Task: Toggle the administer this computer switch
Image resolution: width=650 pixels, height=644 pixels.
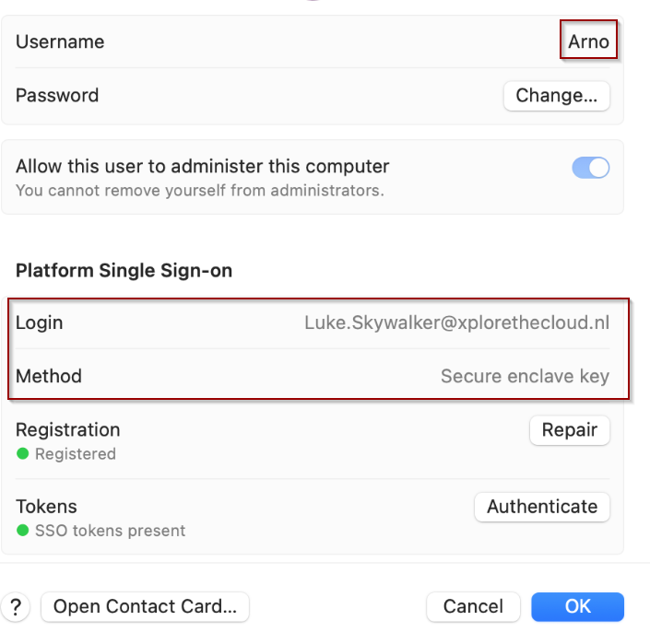Action: 591,168
